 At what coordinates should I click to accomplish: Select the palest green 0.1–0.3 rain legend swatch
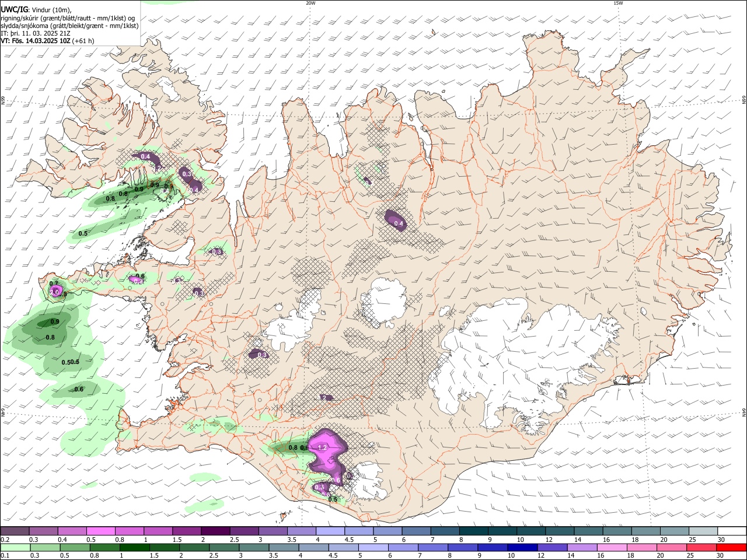point(16,548)
